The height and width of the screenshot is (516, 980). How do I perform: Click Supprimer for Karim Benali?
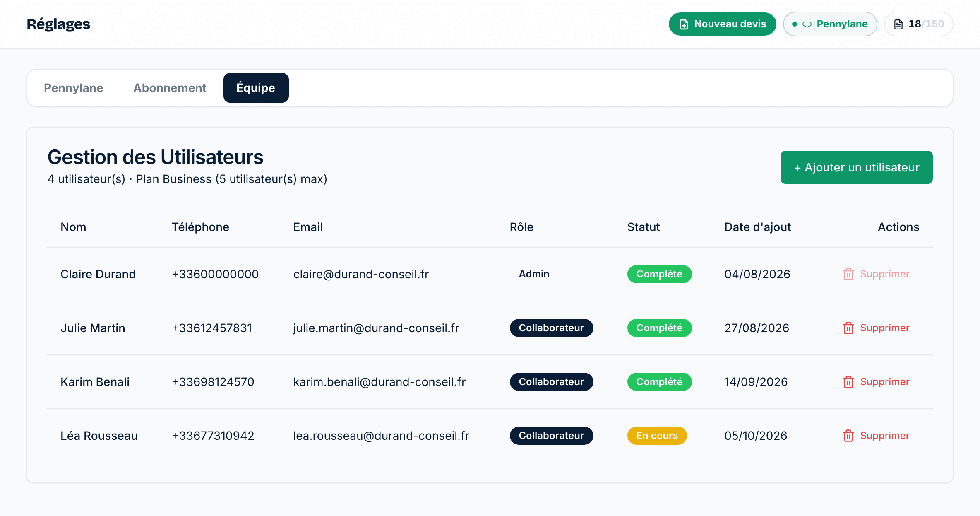coord(877,382)
